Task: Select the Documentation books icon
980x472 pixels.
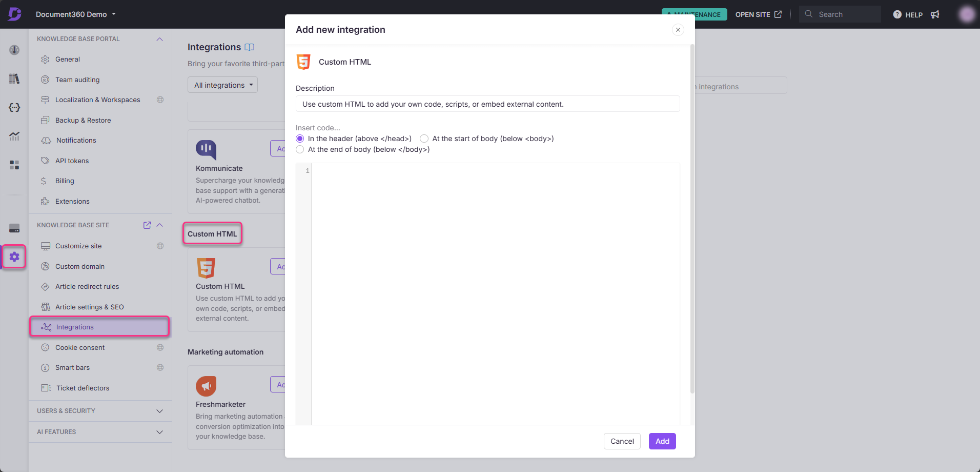Action: pyautogui.click(x=14, y=78)
